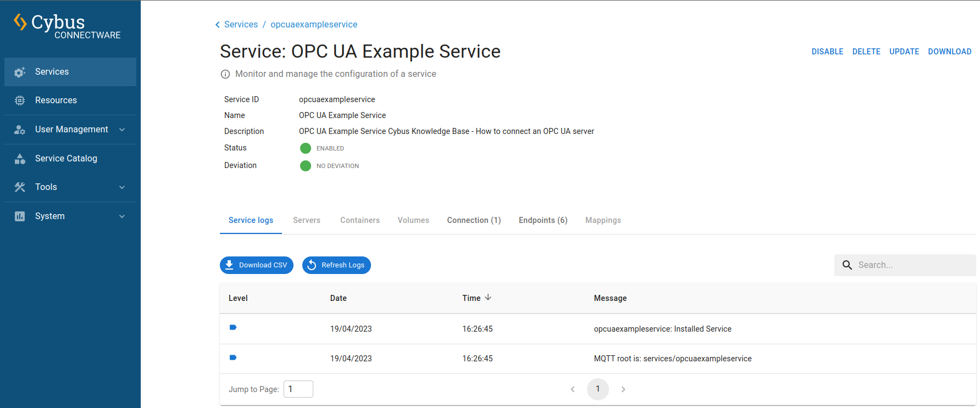Screen dimensions: 980x408
Task: Expand the Tools menu chevron
Action: 122,187
